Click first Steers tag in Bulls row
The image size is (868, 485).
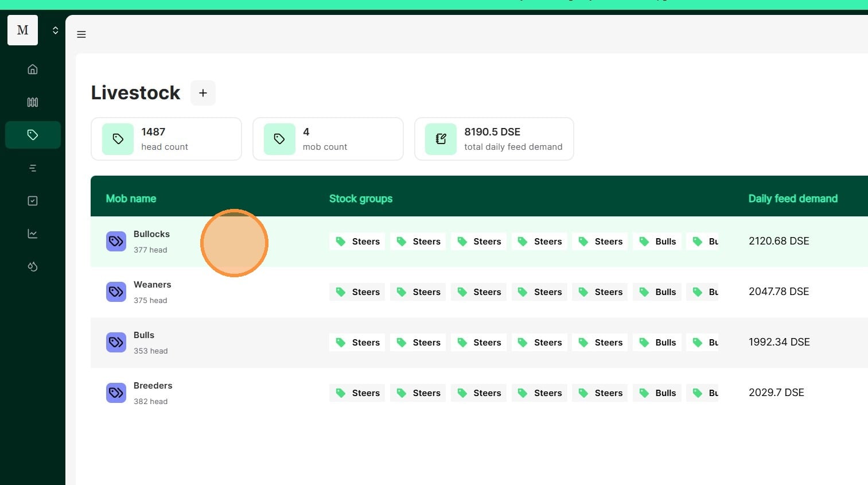point(357,343)
